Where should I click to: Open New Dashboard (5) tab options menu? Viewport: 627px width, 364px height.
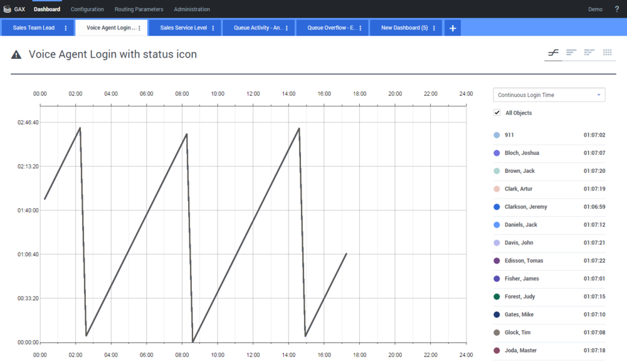pos(434,28)
